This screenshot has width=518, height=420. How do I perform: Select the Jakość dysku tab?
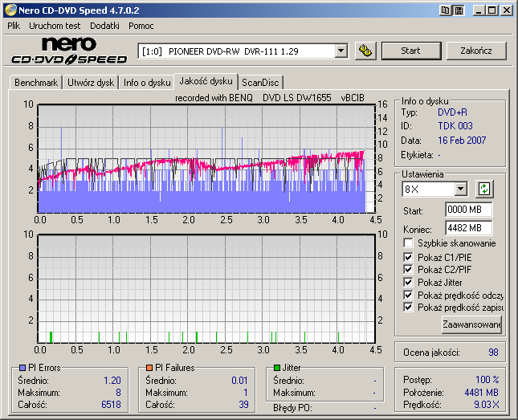click(206, 81)
